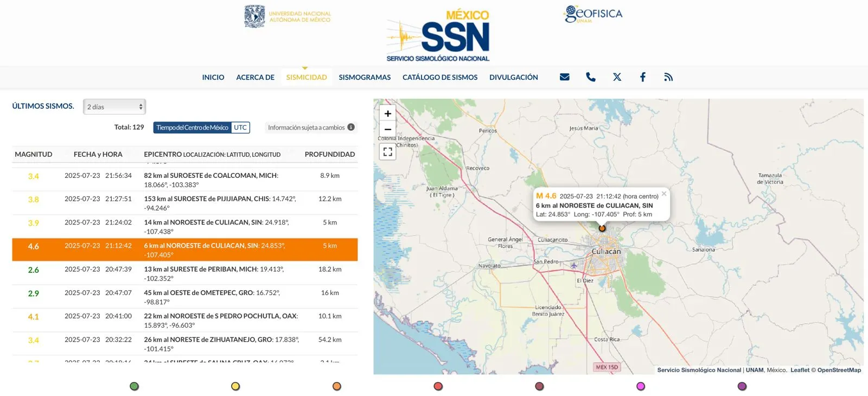Click the ÚLTIMOS SISMOS heading
868x396 pixels.
[43, 106]
